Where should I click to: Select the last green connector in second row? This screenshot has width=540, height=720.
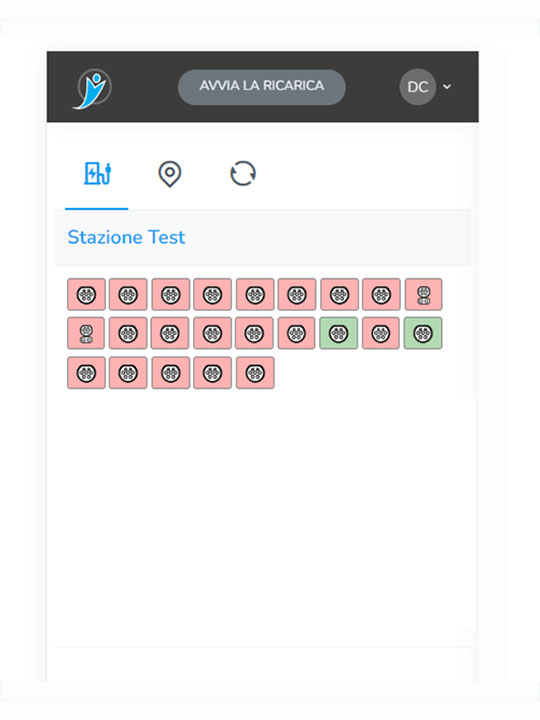(423, 333)
